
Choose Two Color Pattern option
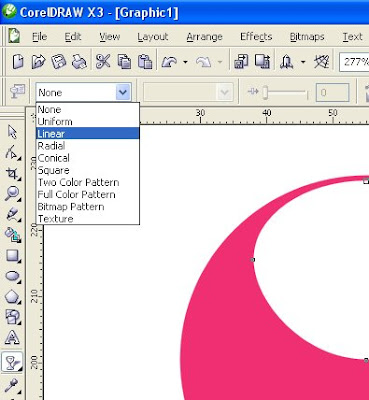[x=88, y=182]
